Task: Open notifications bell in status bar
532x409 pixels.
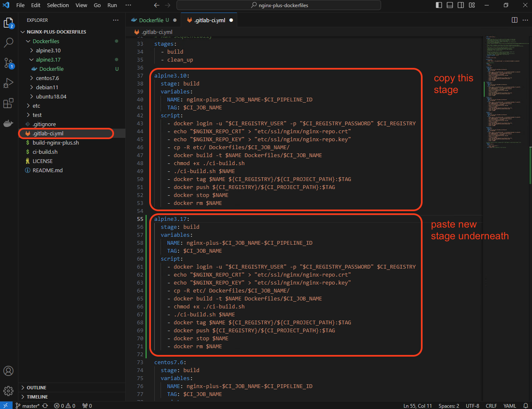Action: (x=526, y=406)
